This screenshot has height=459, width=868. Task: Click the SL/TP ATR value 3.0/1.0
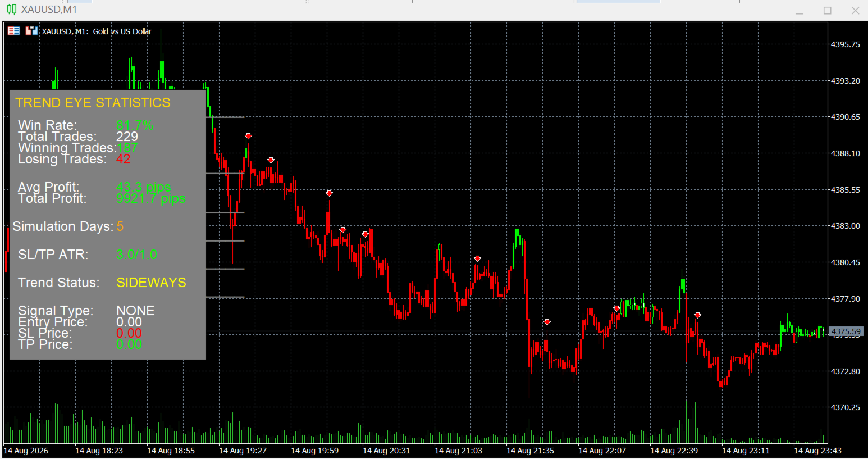[136, 255]
